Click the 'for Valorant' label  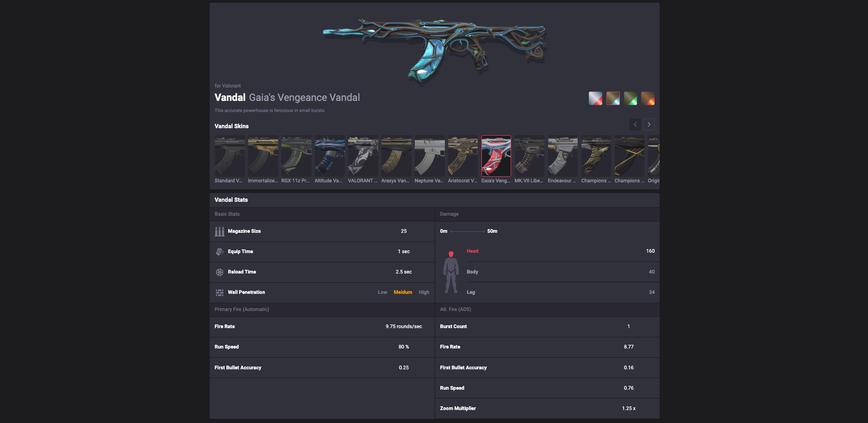tap(227, 86)
